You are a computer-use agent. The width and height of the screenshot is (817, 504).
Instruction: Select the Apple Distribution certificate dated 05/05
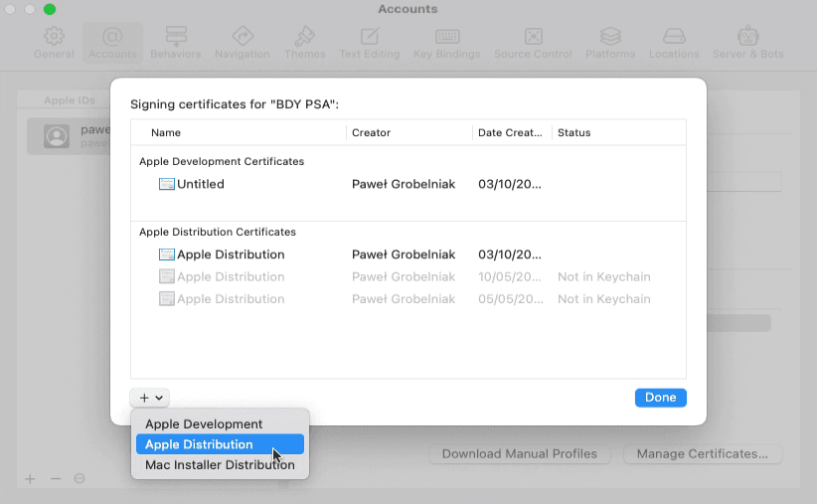tap(408, 299)
